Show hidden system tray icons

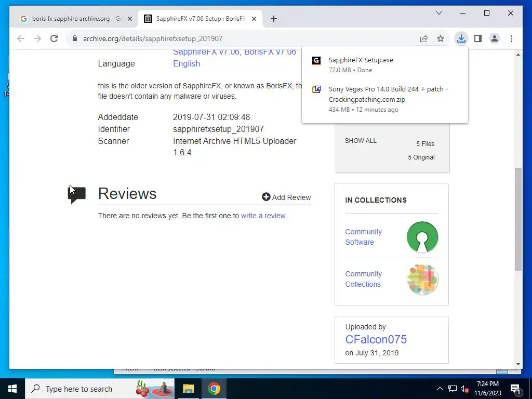pos(440,389)
